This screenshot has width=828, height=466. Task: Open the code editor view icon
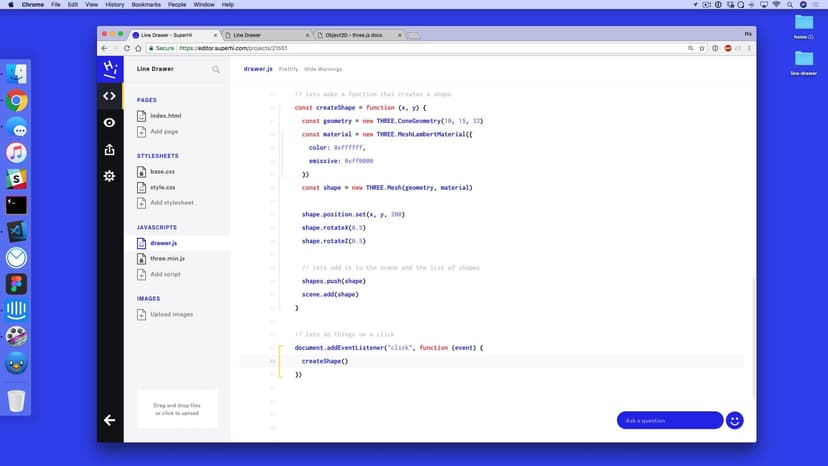(x=110, y=96)
